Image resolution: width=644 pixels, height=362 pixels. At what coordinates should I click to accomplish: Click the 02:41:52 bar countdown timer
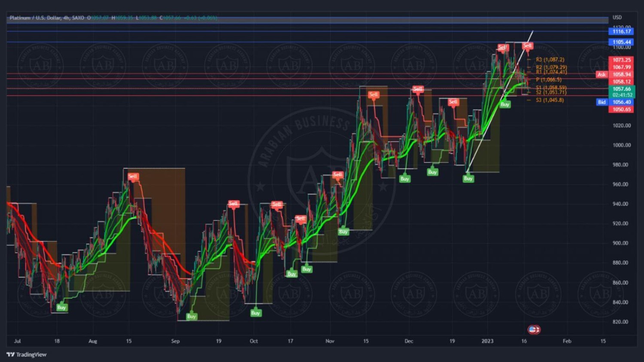(621, 95)
